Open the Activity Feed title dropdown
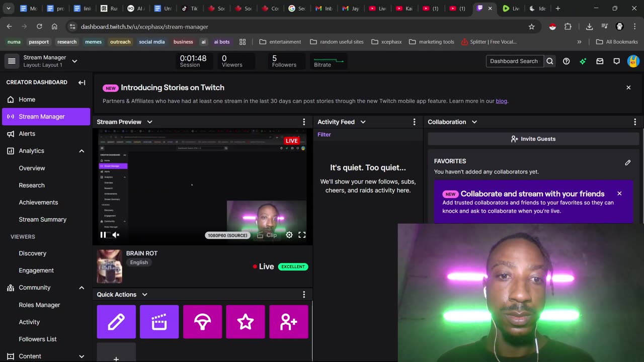The width and height of the screenshot is (644, 362). click(x=363, y=122)
